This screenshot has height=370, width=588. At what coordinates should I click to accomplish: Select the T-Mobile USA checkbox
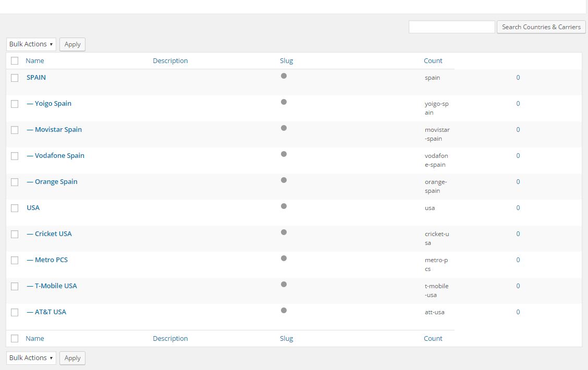click(15, 287)
